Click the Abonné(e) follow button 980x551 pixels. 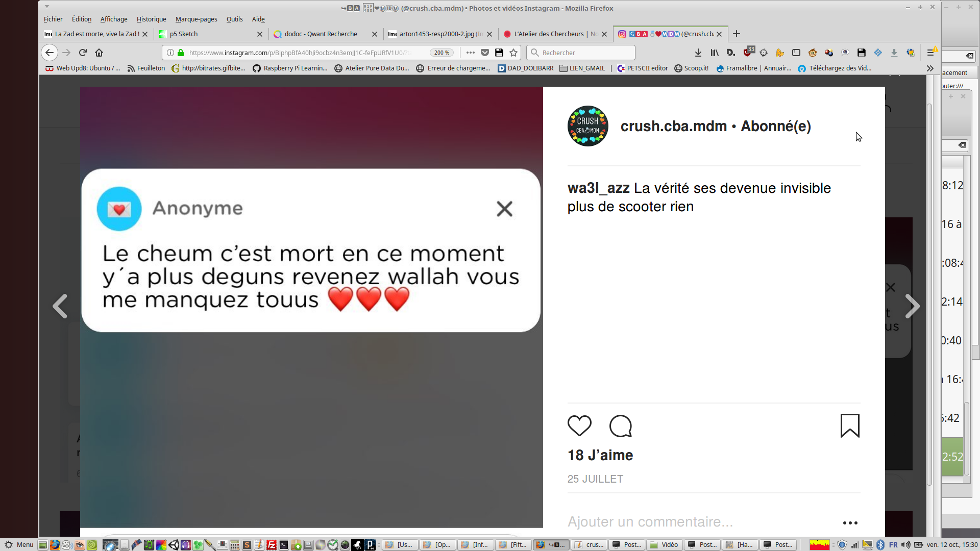[x=775, y=126]
